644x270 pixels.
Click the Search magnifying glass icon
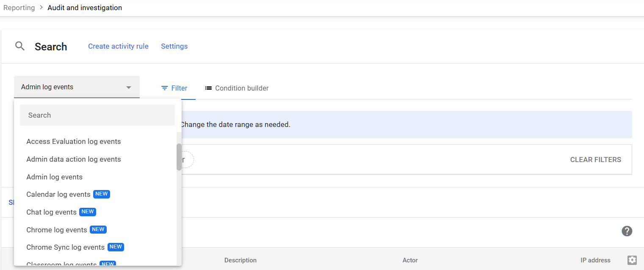19,46
